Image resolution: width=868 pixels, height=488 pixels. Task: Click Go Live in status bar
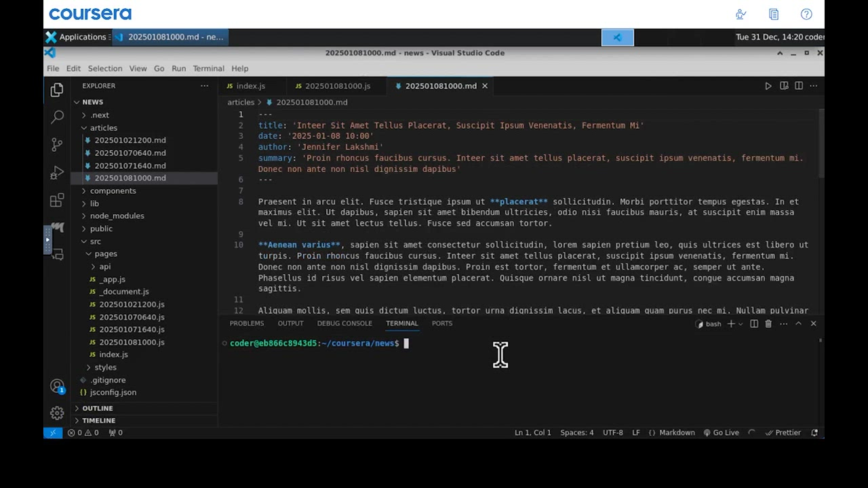[x=721, y=432]
